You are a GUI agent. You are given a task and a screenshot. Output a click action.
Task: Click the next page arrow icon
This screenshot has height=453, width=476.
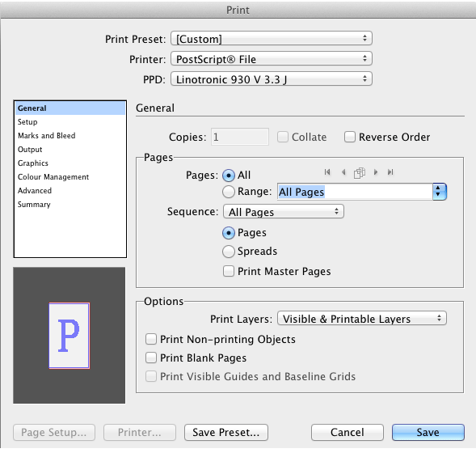click(376, 172)
